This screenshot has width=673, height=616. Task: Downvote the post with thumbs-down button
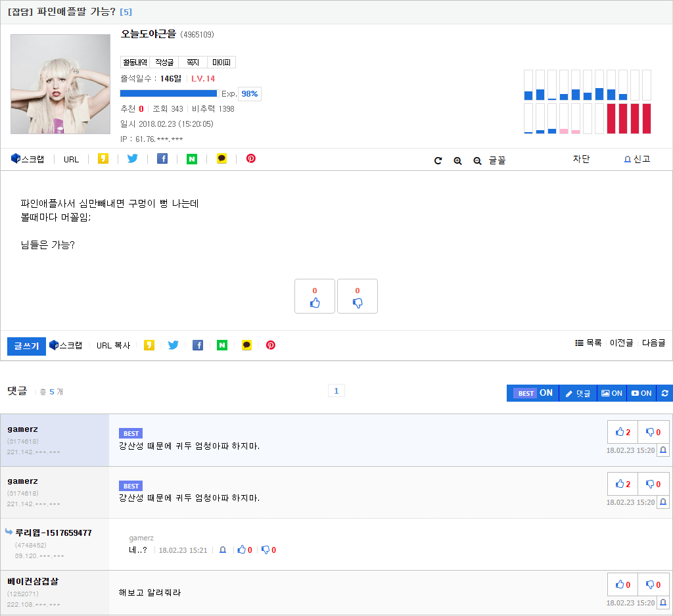pyautogui.click(x=358, y=296)
